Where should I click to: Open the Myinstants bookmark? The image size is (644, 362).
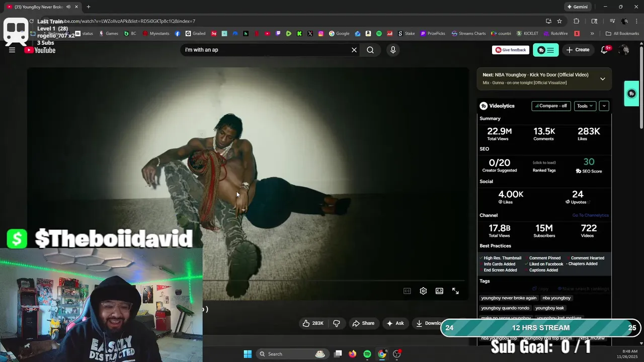coord(156,34)
